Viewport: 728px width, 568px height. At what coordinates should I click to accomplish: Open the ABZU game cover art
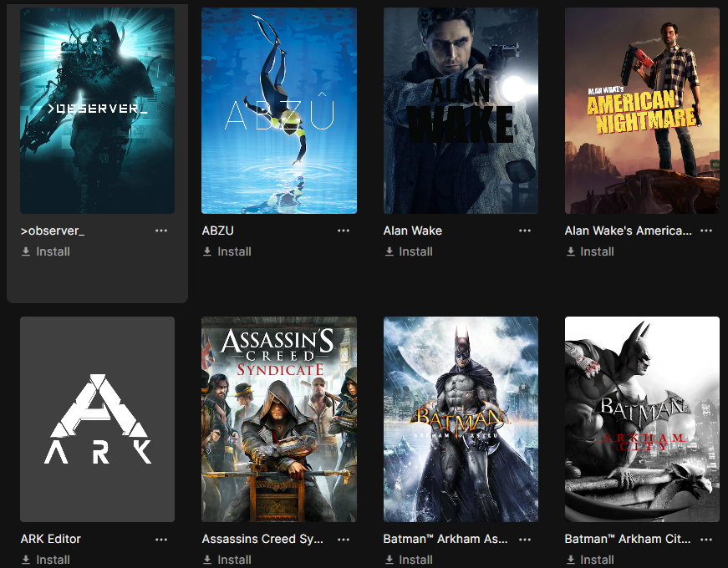[279, 110]
